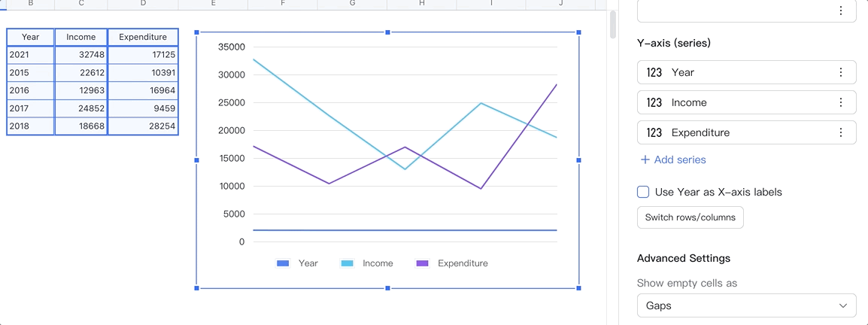Click the Switch rows/columns button
The image size is (868, 325).
690,217
